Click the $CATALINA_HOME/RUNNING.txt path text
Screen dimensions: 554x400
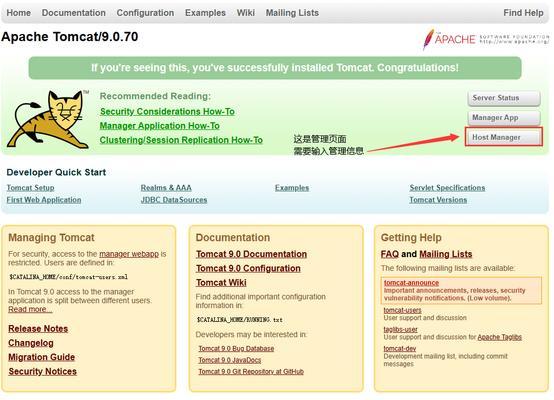pos(240,320)
